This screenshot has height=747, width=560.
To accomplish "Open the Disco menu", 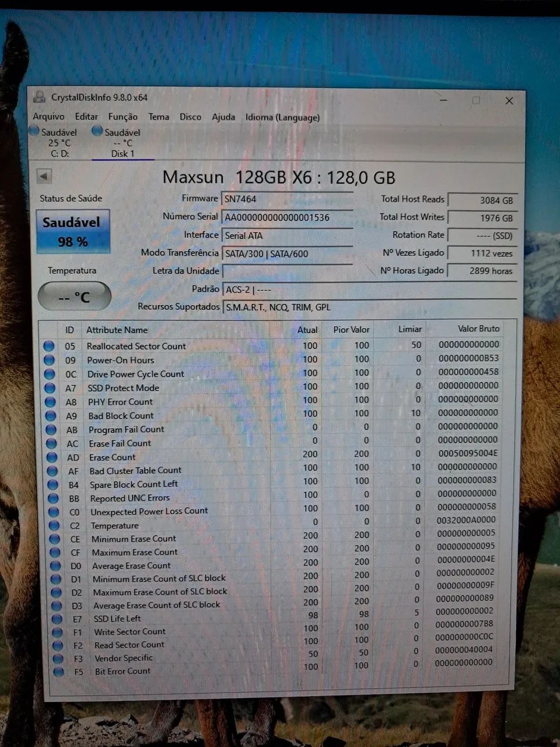I will [190, 117].
